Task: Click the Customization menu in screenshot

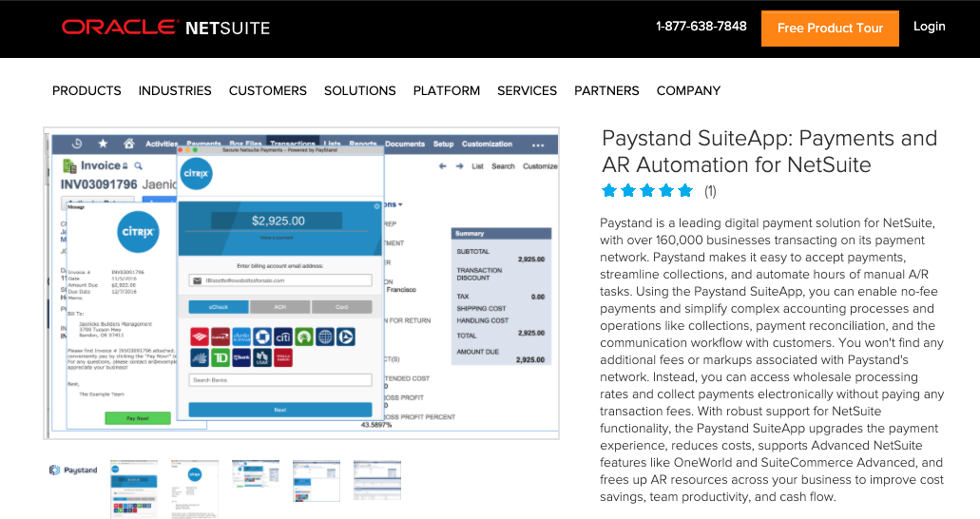Action: point(487,144)
